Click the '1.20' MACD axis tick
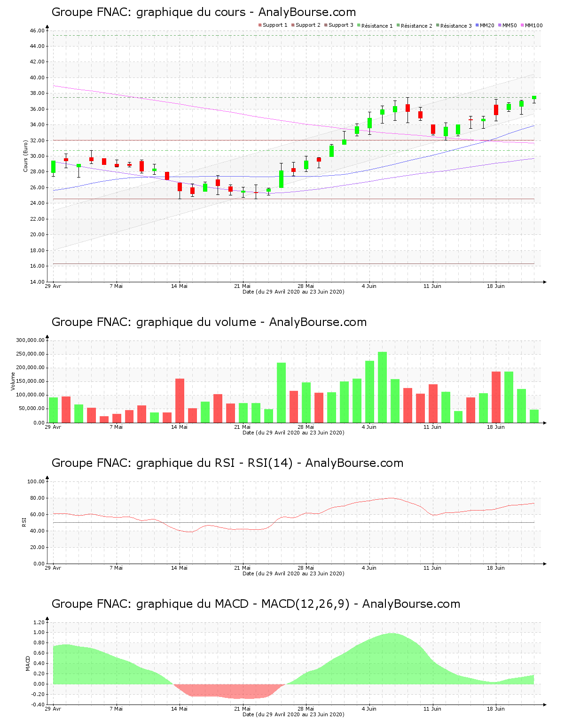 (39, 622)
